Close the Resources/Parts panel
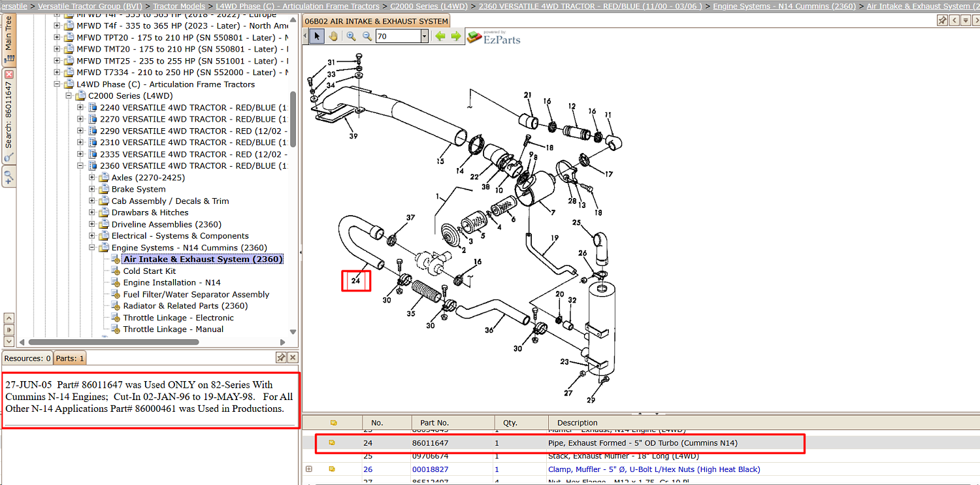Screen dimensions: 980x485 tap(293, 358)
